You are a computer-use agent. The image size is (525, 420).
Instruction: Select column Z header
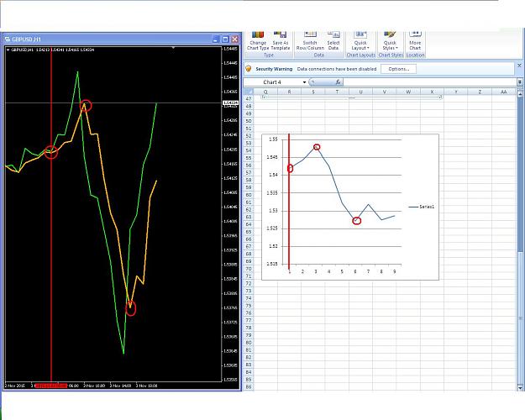(480, 92)
